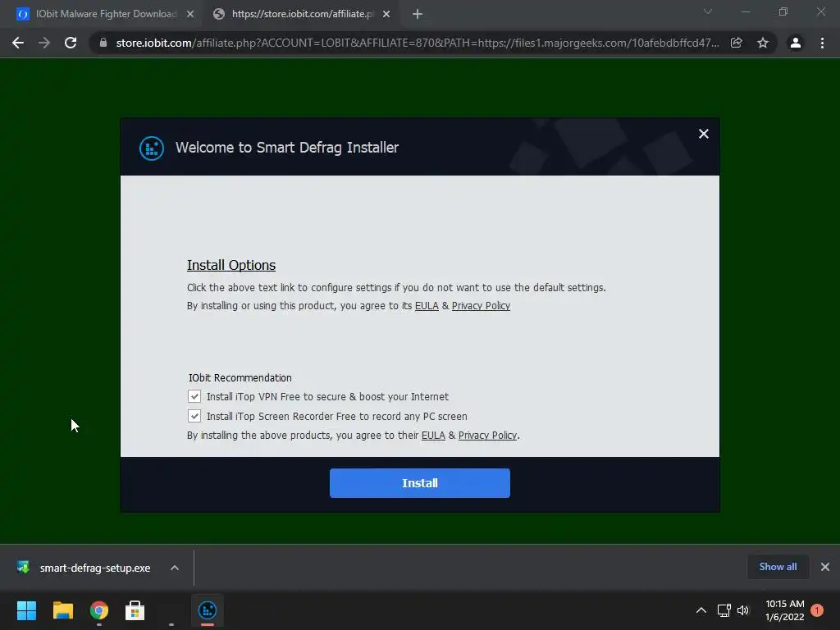Viewport: 840px width, 630px height.
Task: Close the Smart Defrag Installer dialog
Action: [703, 134]
